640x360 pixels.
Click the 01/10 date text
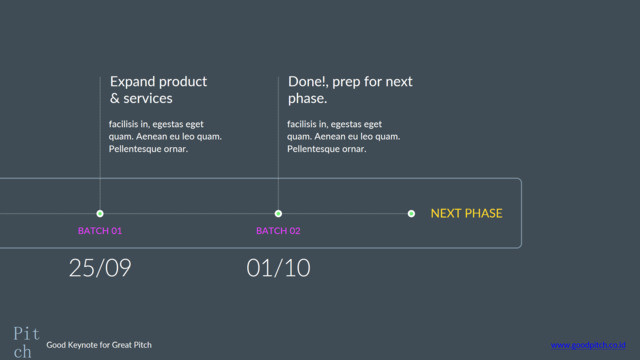(x=278, y=268)
